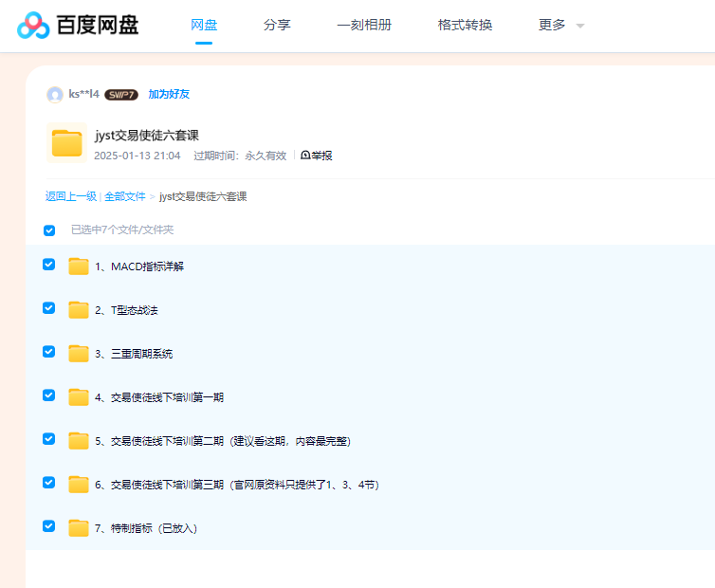Click the 举报 report icon link
Viewport: 715px width, 588px height.
(317, 156)
